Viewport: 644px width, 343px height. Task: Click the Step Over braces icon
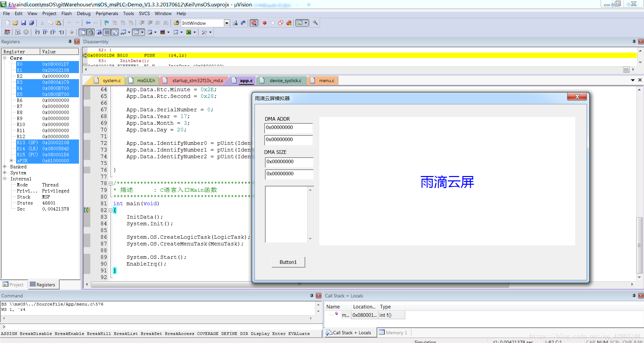point(45,32)
